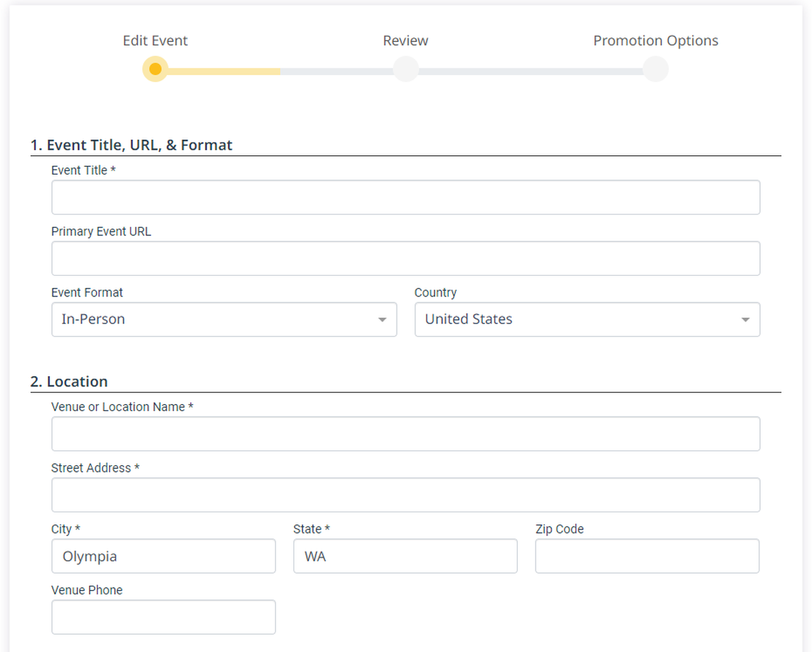Screen dimensions: 812x652
Task: Click the City field containing Olympia
Action: 163,556
